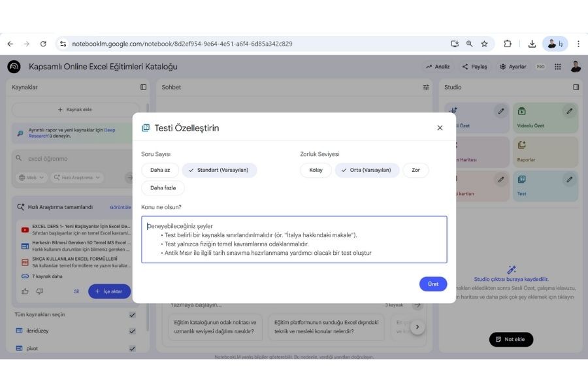The width and height of the screenshot is (588, 392).
Task: Click the browser bookmark star icon
Action: click(x=484, y=44)
